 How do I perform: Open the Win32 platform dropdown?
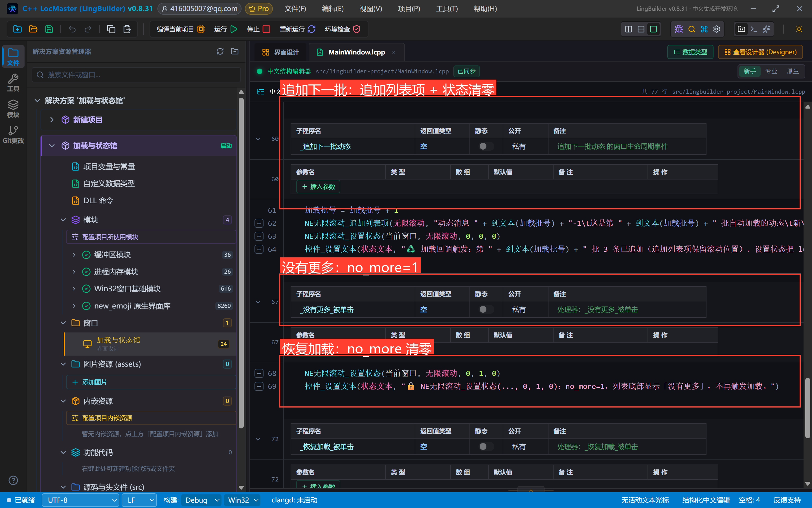pos(243,500)
